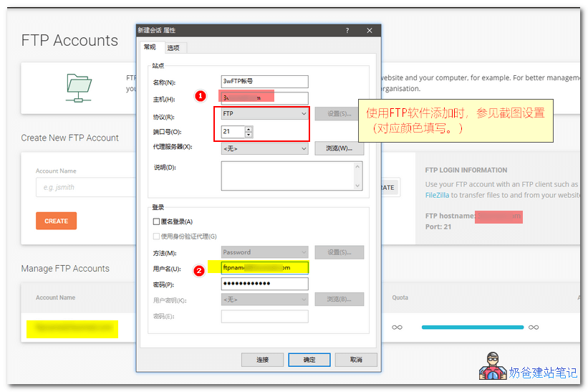Expand the 代理服务器 dropdown
Viewport: 588px width, 392px height.
264,149
